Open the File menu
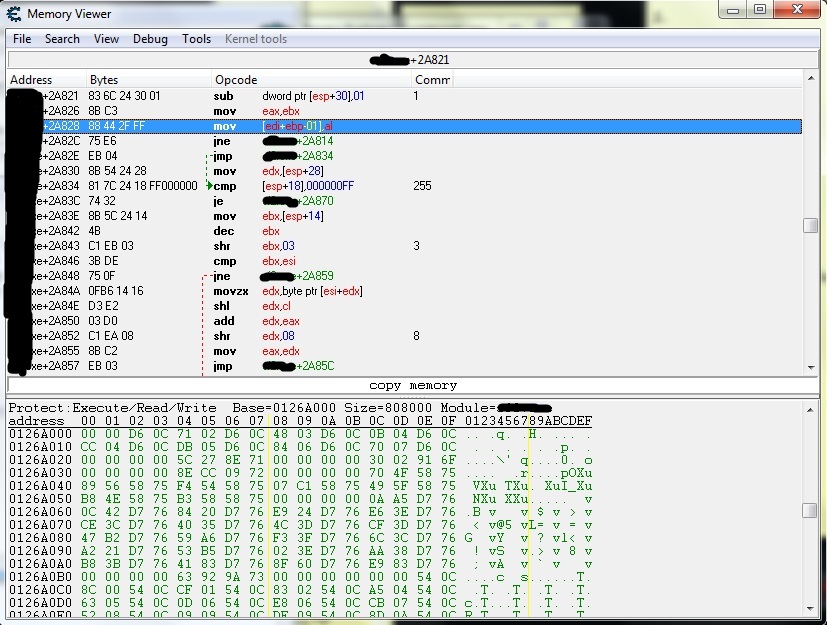This screenshot has width=827, height=625. (x=22, y=39)
